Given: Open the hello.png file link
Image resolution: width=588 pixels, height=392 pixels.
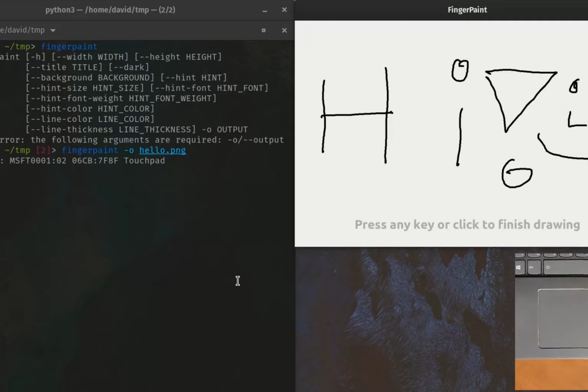Looking at the screenshot, I should tap(162, 150).
